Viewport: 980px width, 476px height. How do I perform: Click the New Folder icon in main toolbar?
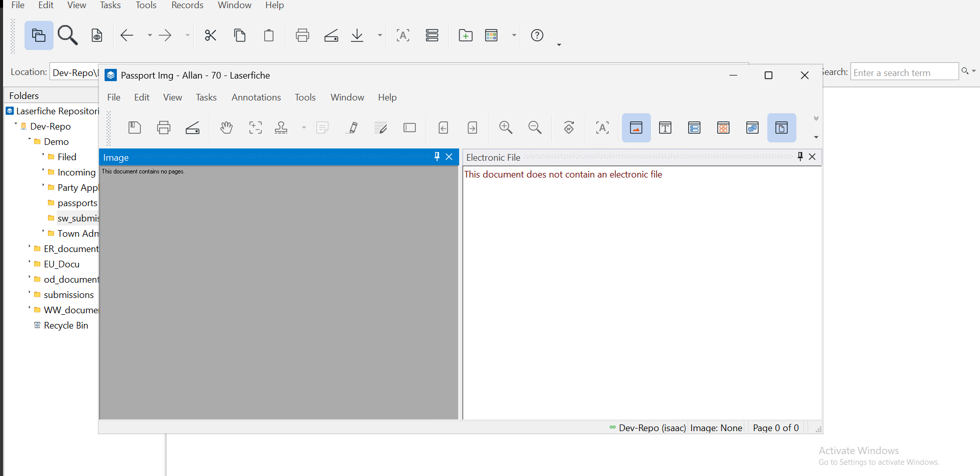pos(466,35)
